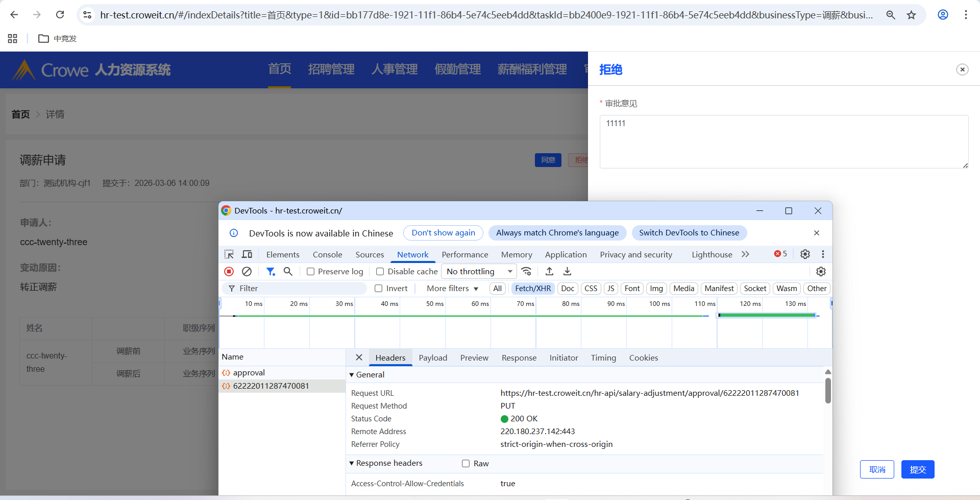Click the import HAR upload icon
980x500 pixels.
[x=550, y=272]
